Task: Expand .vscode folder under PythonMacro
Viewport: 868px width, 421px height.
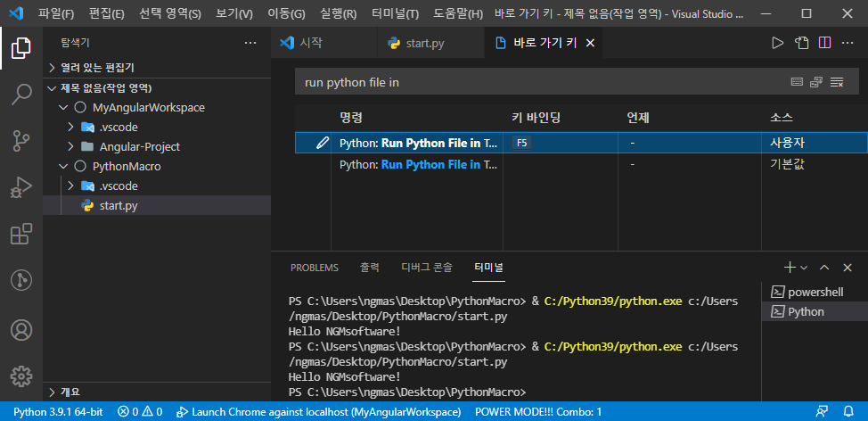Action: [x=157, y=186]
